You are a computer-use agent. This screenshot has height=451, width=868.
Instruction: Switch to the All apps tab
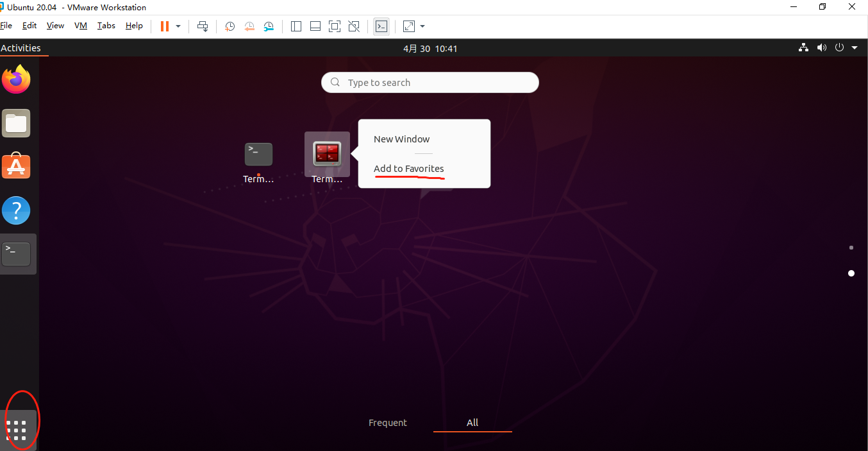point(472,423)
